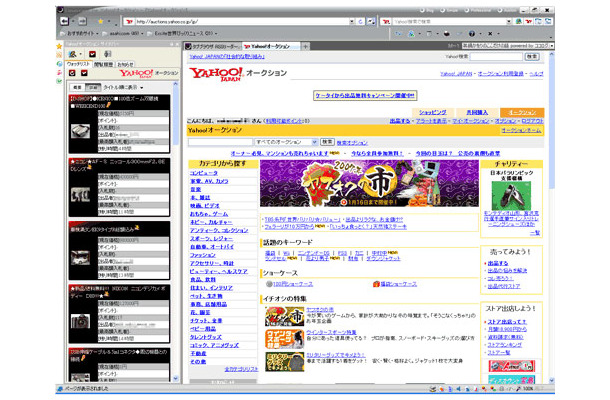Viewport: 610px width, 400px height.
Task: Click the red refresh icon beside the sidebar Yahoo logo
Action: tap(72, 73)
